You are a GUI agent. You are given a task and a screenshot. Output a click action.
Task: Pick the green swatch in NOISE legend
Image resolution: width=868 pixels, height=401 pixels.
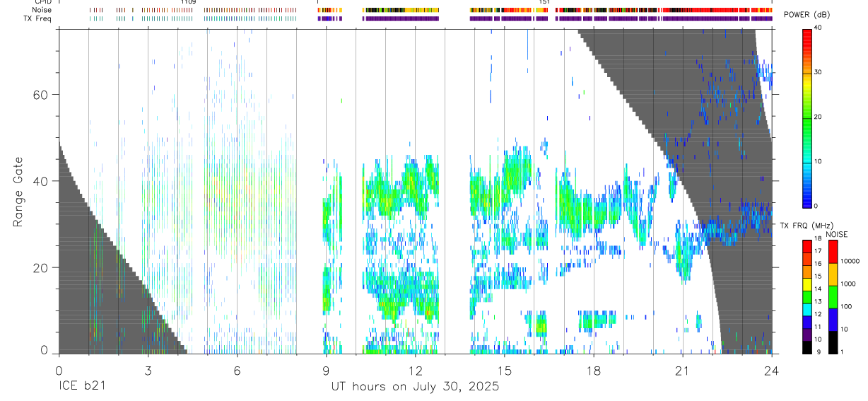(833, 296)
